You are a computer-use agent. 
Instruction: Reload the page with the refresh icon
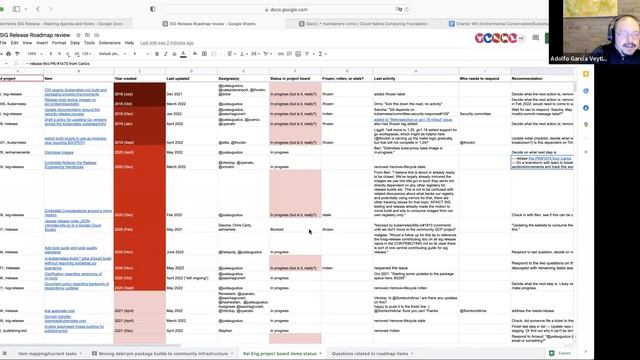tap(407, 9)
